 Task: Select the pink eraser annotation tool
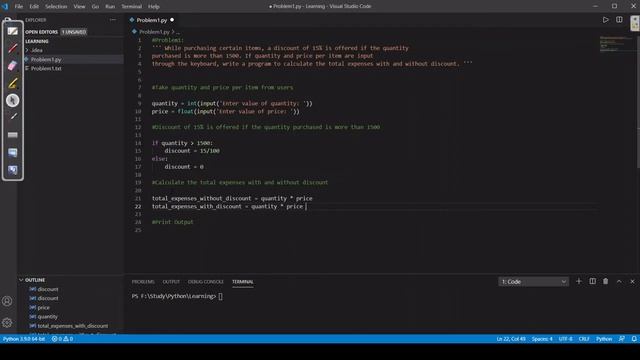[13, 66]
